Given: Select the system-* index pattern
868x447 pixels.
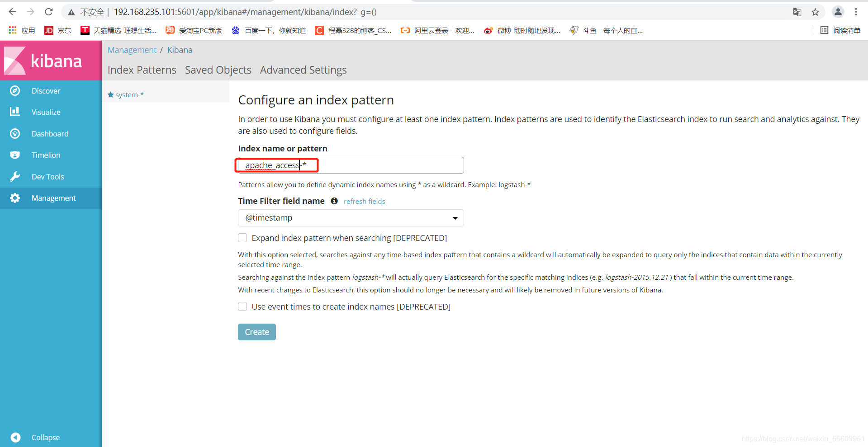Looking at the screenshot, I should coord(129,94).
